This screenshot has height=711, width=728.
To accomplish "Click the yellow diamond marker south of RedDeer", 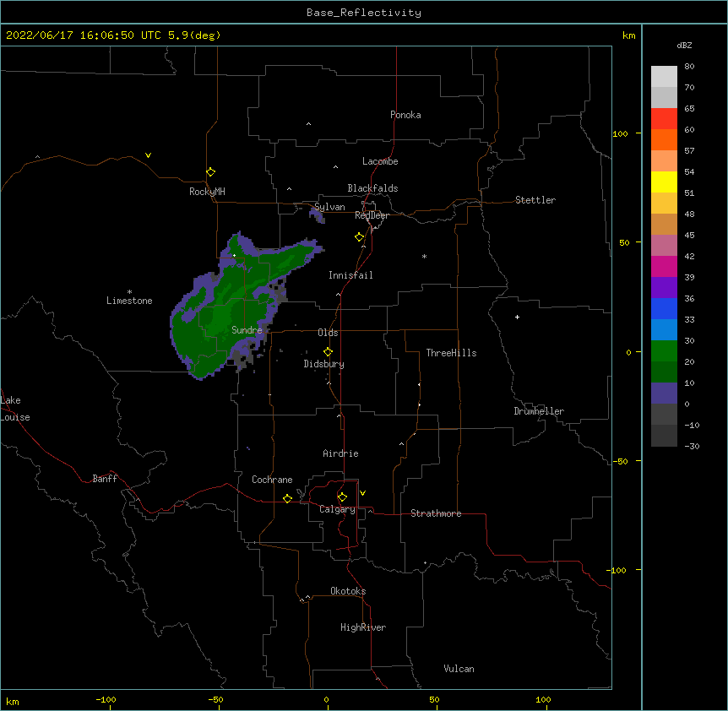I will 360,237.
